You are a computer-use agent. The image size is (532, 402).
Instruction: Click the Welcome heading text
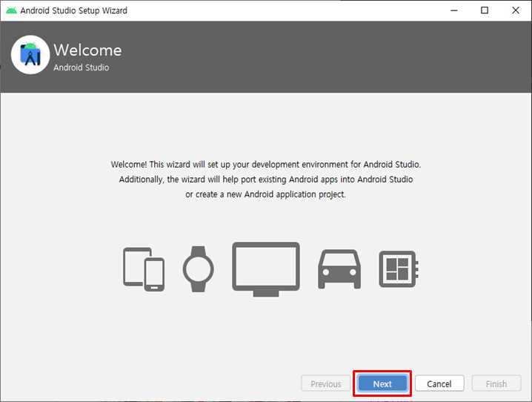coord(87,50)
